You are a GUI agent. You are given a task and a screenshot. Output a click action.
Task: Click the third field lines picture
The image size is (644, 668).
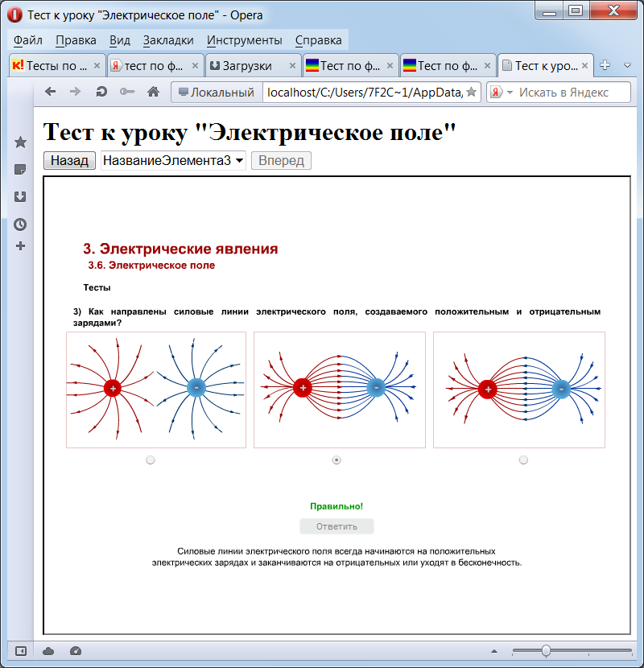pyautogui.click(x=519, y=390)
